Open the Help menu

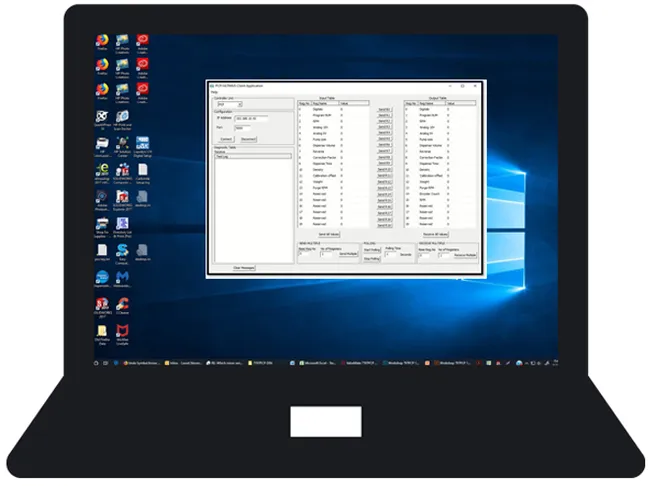coord(212,93)
